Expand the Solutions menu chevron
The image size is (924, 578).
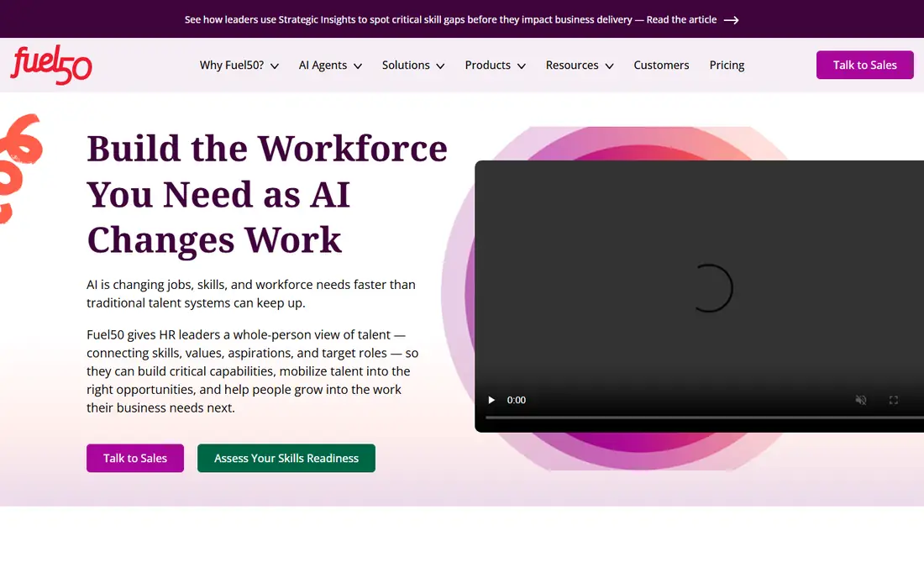tap(440, 66)
